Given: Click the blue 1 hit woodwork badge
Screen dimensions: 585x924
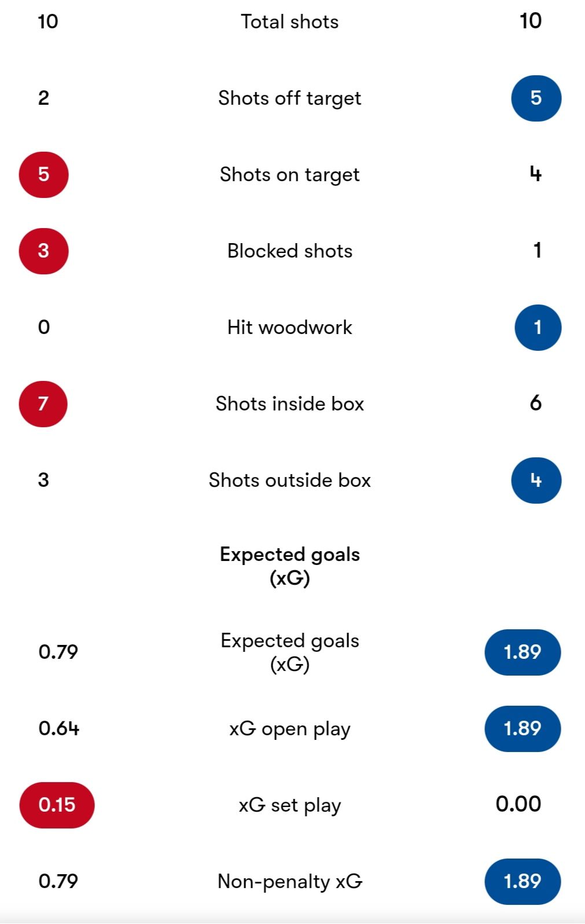Looking at the screenshot, I should pyautogui.click(x=538, y=328).
